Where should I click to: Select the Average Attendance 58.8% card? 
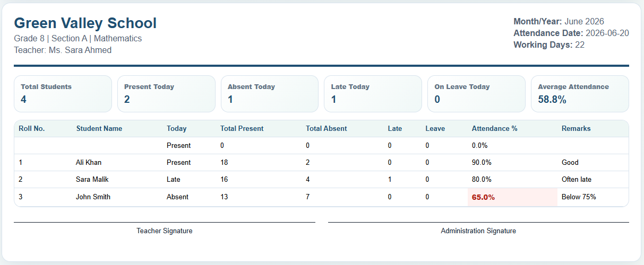(x=580, y=94)
